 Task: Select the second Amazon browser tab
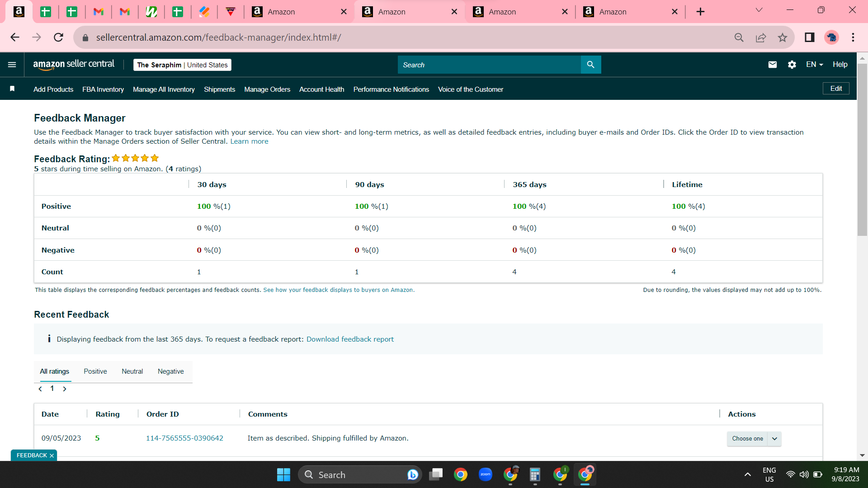(x=410, y=12)
